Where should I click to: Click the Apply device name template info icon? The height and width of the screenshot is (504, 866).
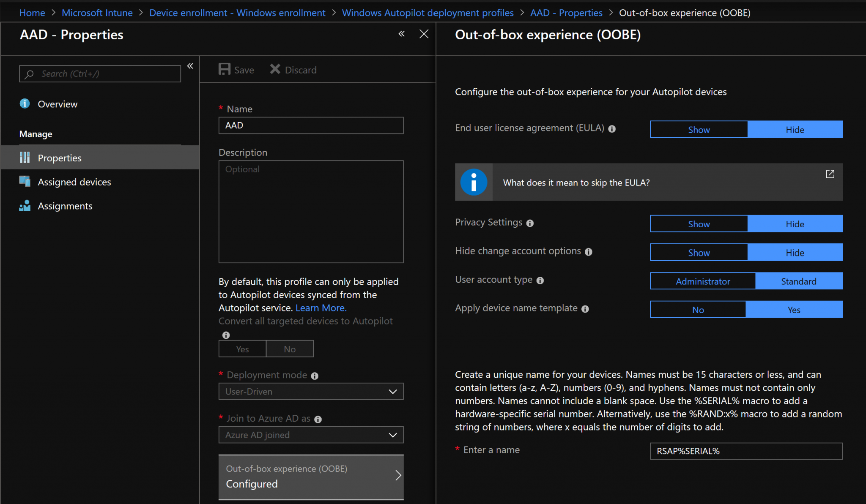[586, 309]
